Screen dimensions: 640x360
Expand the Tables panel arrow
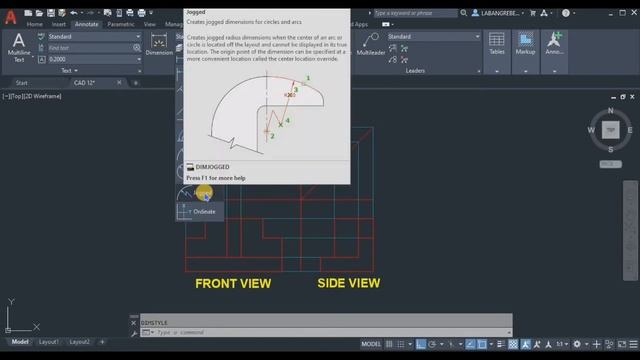[497, 71]
